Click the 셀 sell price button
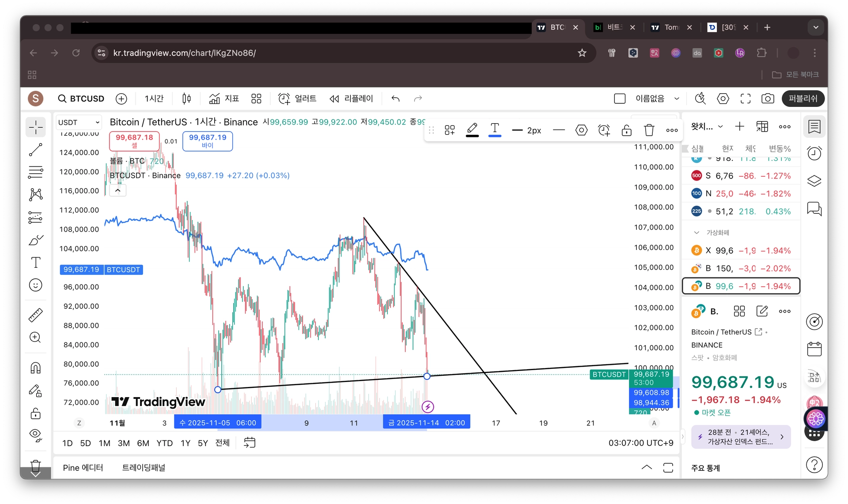 (134, 141)
